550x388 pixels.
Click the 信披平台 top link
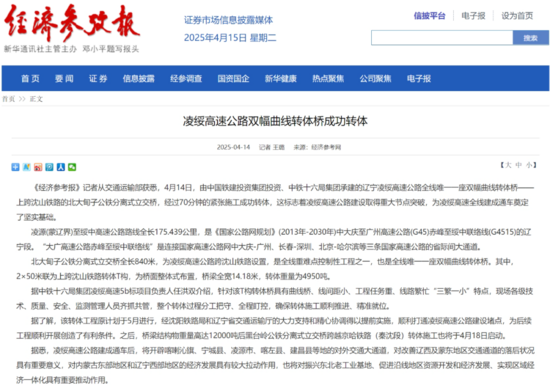(x=429, y=16)
